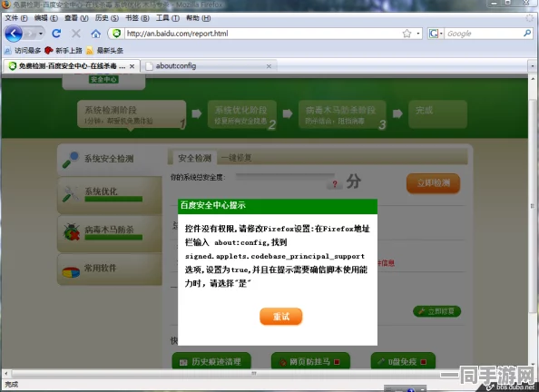Click the 系统优化 green progress bar
Viewport: 539px width, 392px height.
pyautogui.click(x=113, y=199)
